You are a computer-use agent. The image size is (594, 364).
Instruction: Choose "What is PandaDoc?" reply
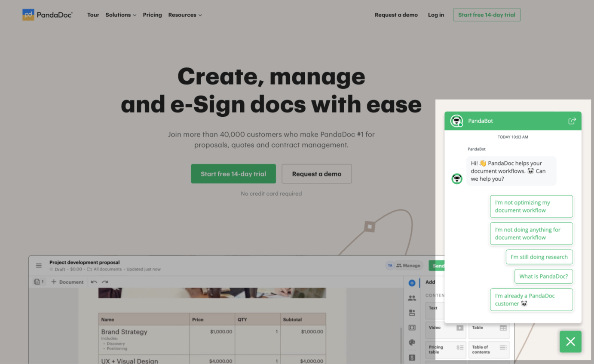click(543, 276)
